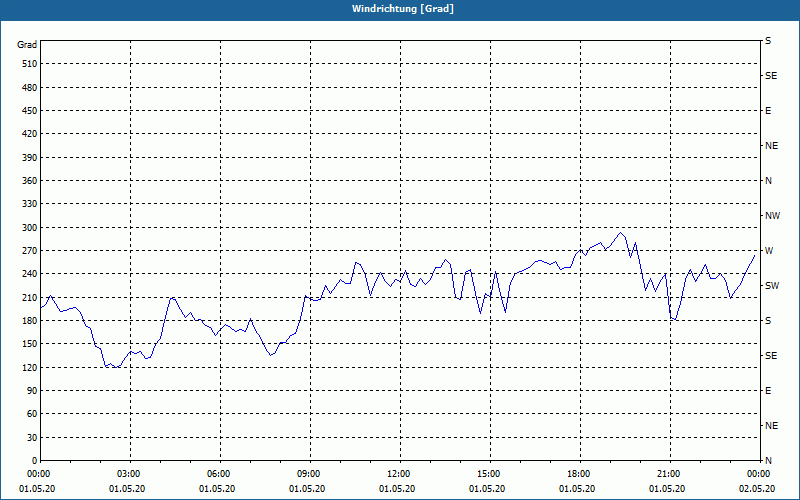Click the 01.05.20 date under 21:00
Image resolution: width=800 pixels, height=500 pixels.
tap(667, 489)
